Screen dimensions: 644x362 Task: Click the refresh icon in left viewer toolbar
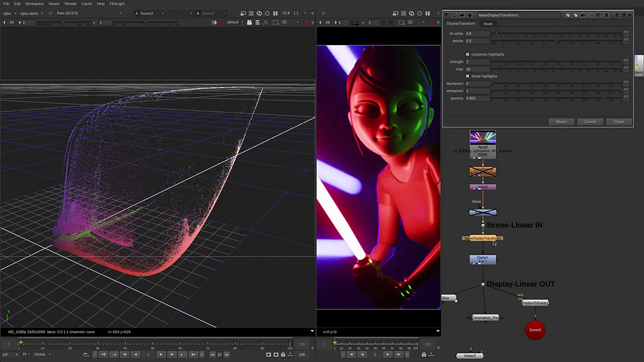pyautogui.click(x=259, y=13)
